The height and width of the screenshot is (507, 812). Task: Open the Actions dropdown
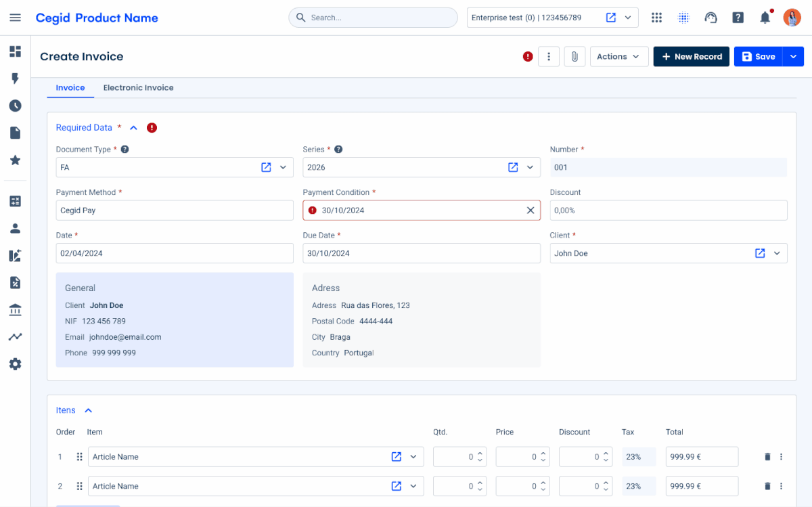(618, 56)
